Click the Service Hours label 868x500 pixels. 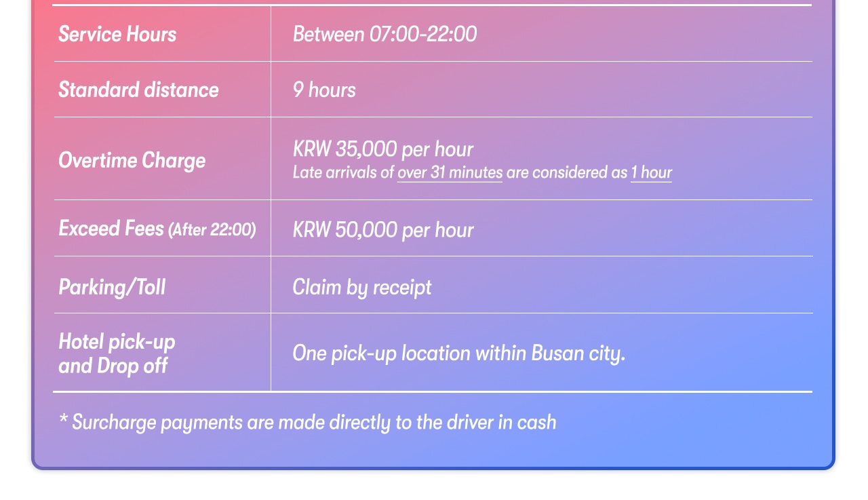pyautogui.click(x=117, y=34)
